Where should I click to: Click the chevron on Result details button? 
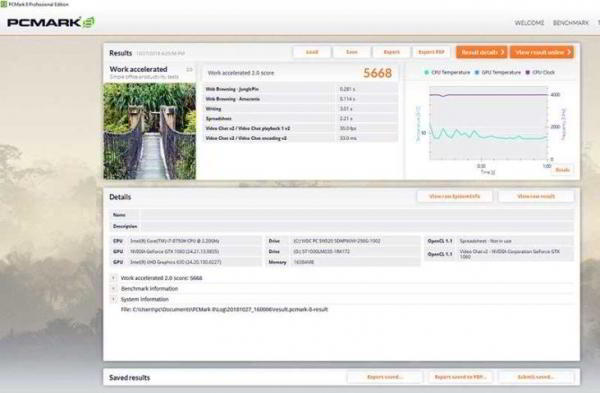(502, 52)
